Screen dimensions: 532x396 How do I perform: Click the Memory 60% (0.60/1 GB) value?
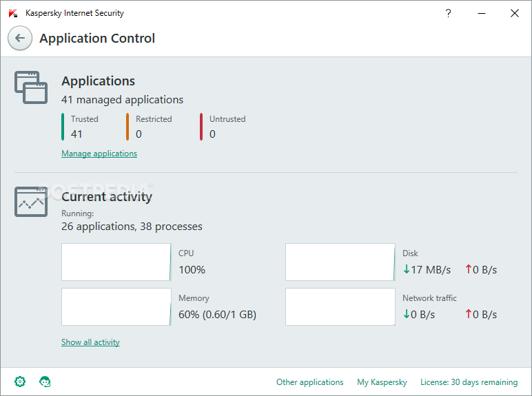[218, 315]
